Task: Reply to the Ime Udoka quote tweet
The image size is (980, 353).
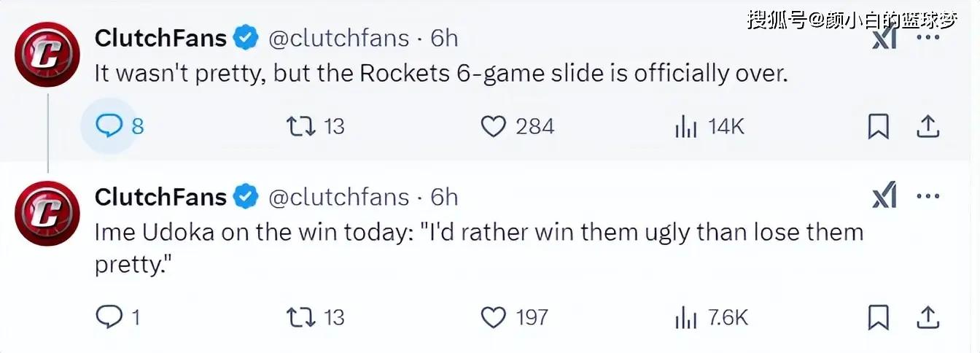Action: tap(117, 317)
